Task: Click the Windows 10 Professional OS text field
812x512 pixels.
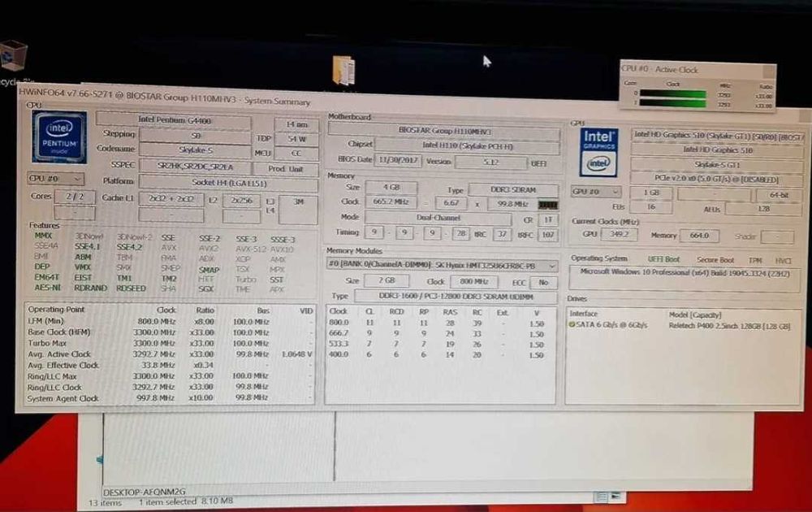Action: [684, 278]
